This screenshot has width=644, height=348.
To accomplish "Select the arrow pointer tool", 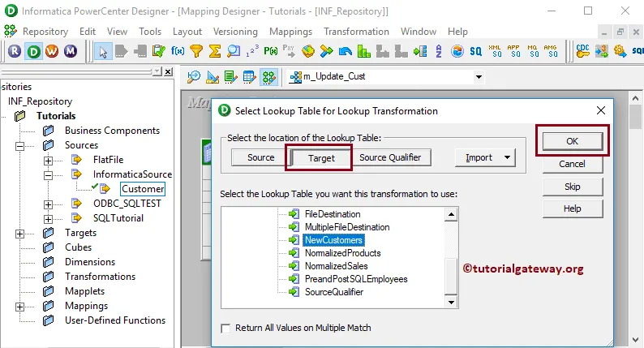I will pyautogui.click(x=103, y=52).
